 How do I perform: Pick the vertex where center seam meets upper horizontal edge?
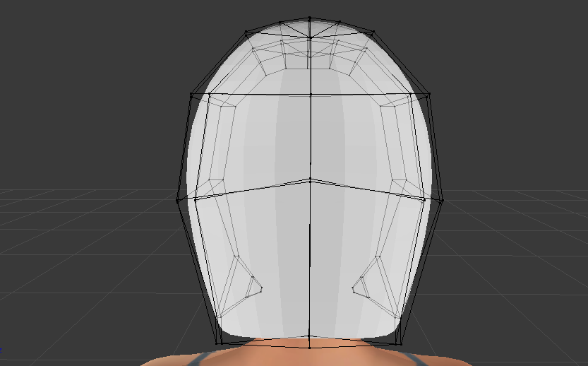pyautogui.click(x=311, y=94)
